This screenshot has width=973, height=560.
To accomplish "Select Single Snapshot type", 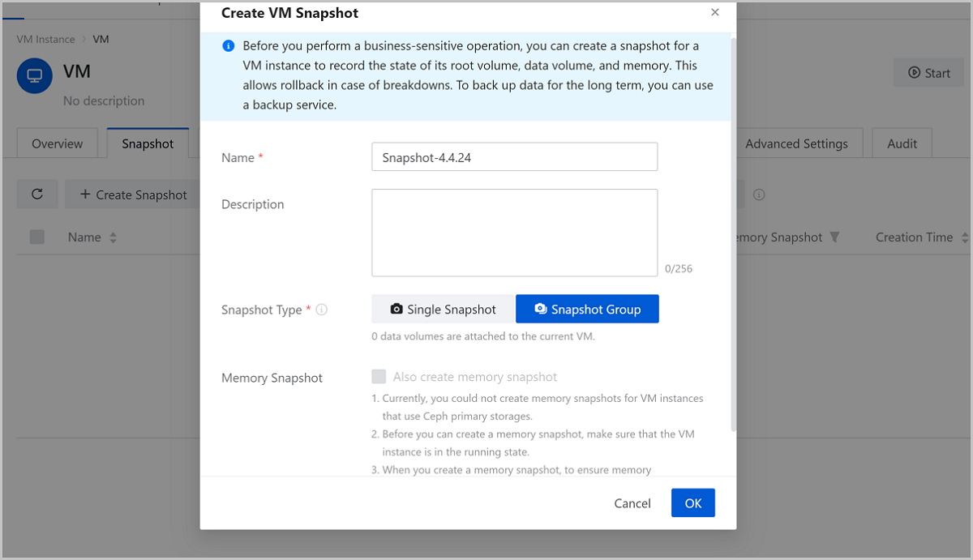I will point(443,310).
